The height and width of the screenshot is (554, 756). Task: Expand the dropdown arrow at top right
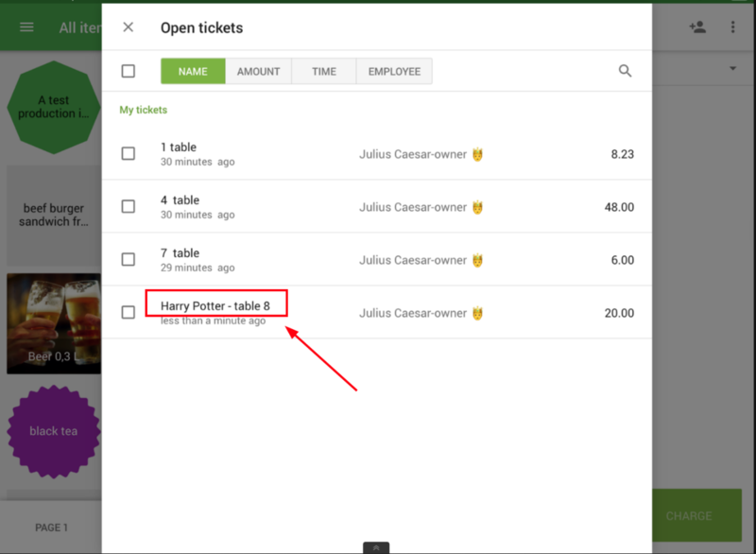tap(732, 69)
